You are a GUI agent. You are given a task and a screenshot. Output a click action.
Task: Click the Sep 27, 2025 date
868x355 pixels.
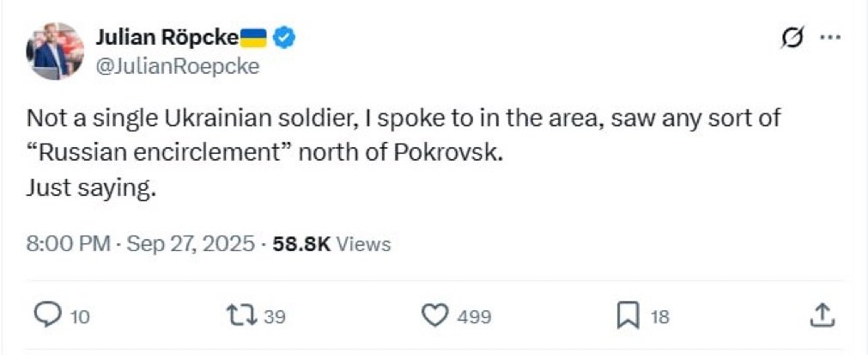click(191, 244)
